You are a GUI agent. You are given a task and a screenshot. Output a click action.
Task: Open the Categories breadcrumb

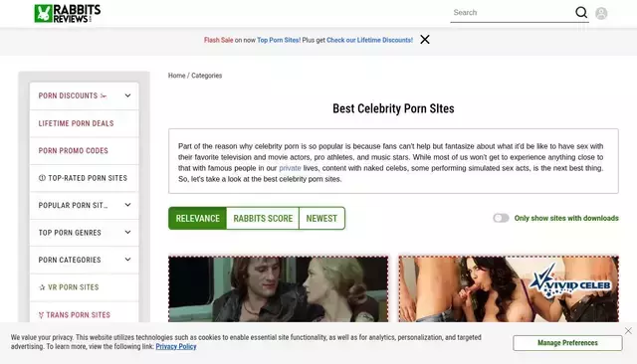pyautogui.click(x=206, y=76)
